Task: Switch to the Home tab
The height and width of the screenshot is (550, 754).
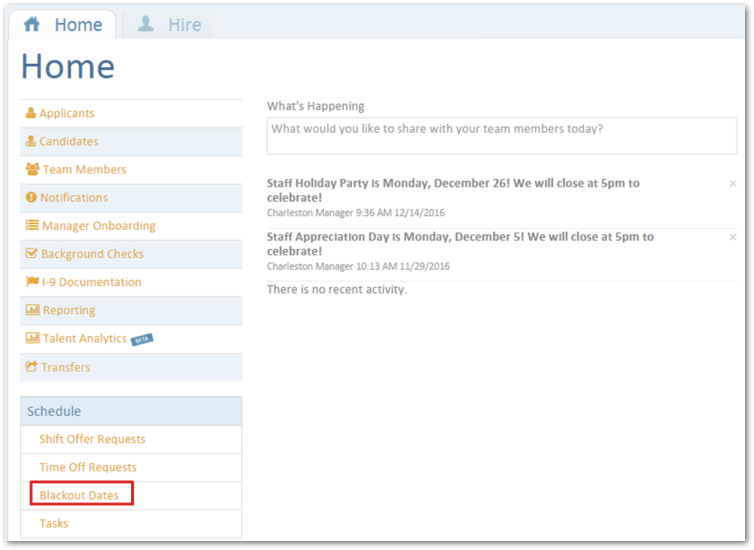Action: 63,25
